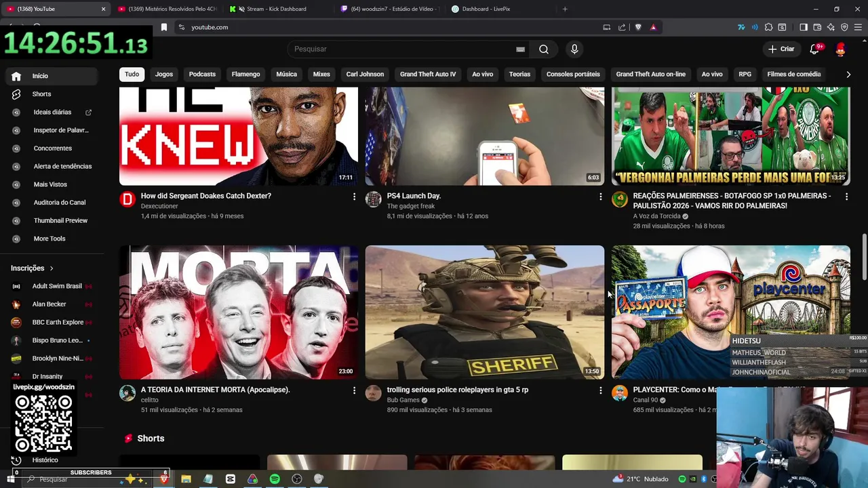
Task: Expand the Inscrições section chevron
Action: coord(52,268)
